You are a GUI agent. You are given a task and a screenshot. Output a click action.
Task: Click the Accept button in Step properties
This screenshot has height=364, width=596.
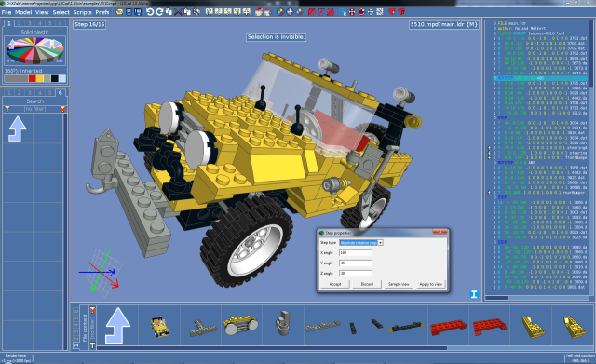(x=335, y=284)
